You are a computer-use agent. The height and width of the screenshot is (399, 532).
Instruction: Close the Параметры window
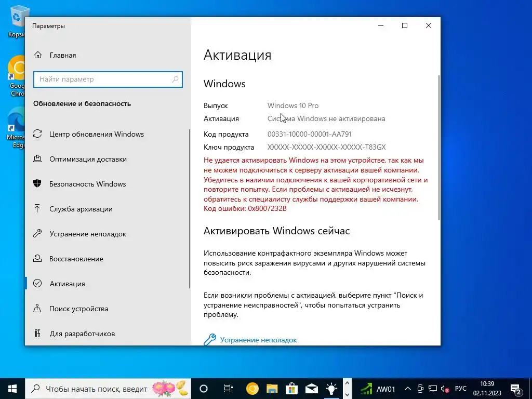(429, 25)
